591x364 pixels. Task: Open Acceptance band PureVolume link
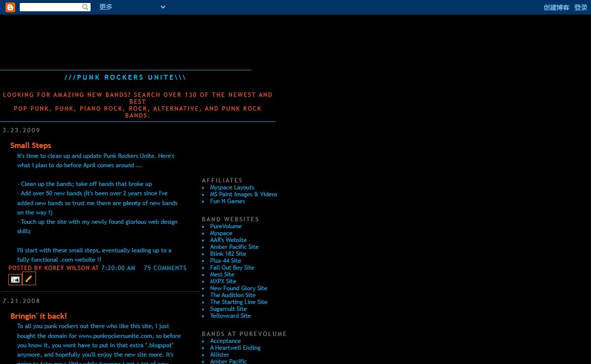tap(226, 341)
